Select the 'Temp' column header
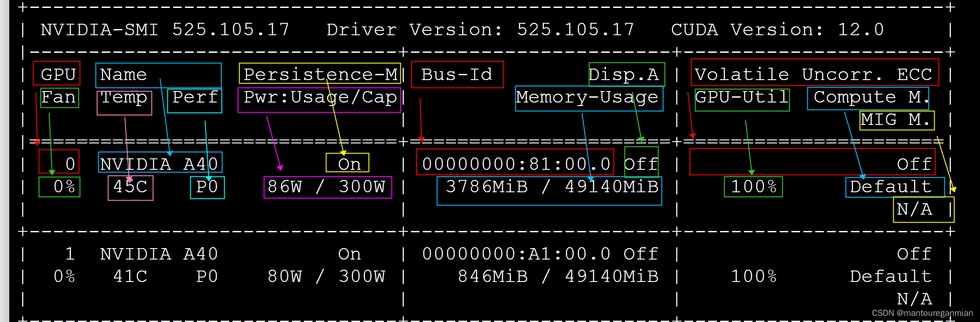Image resolution: width=980 pixels, height=322 pixels. tap(124, 98)
